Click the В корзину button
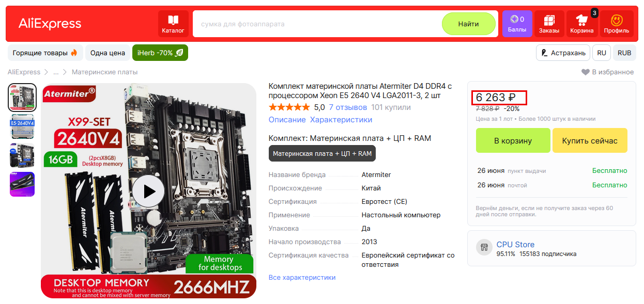Image resolution: width=644 pixels, height=304 pixels. click(x=513, y=140)
